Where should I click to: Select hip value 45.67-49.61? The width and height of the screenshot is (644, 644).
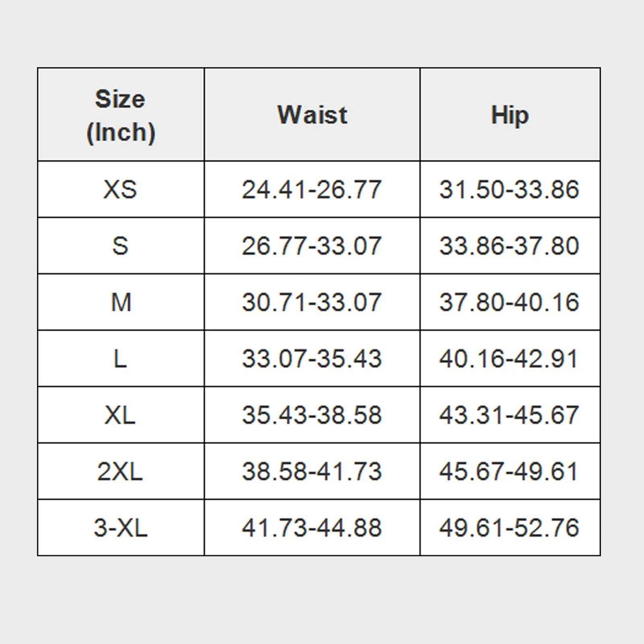pyautogui.click(x=510, y=471)
